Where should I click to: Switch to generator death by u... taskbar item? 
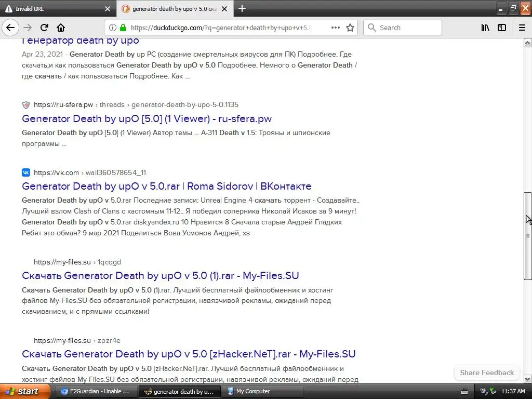(x=180, y=392)
